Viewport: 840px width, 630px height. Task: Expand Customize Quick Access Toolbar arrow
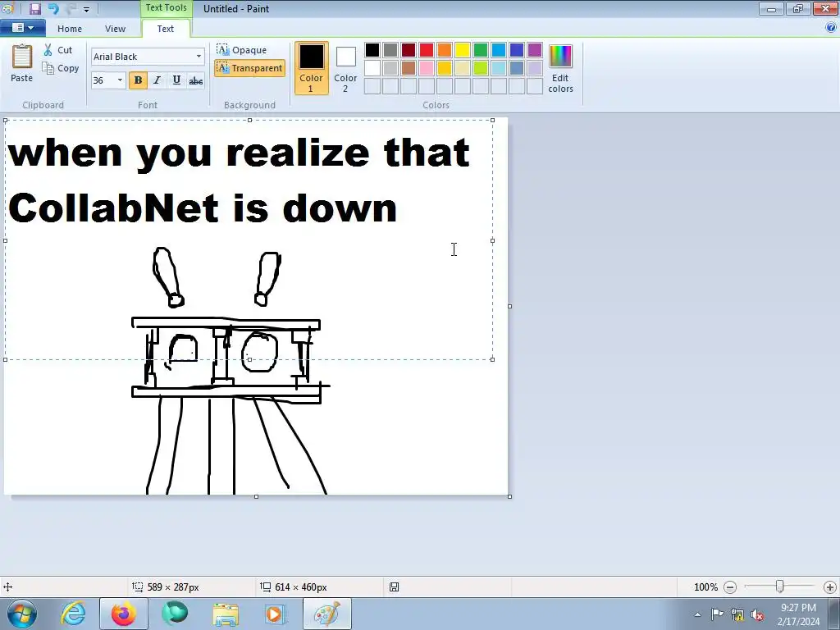pyautogui.click(x=87, y=9)
